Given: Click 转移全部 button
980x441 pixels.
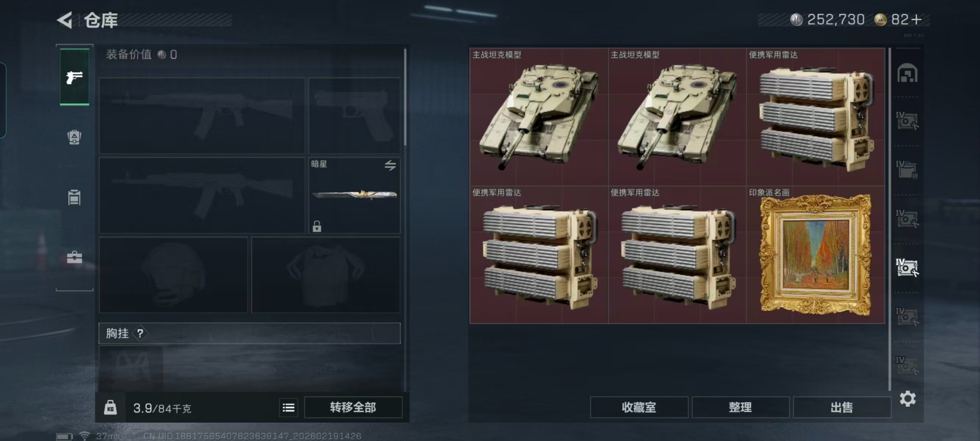Looking at the screenshot, I should pyautogui.click(x=353, y=407).
